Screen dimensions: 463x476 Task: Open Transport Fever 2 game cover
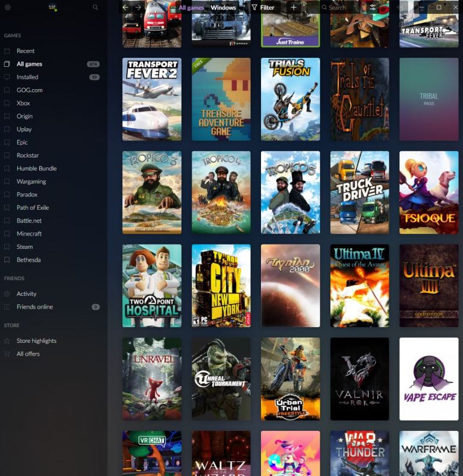152,99
